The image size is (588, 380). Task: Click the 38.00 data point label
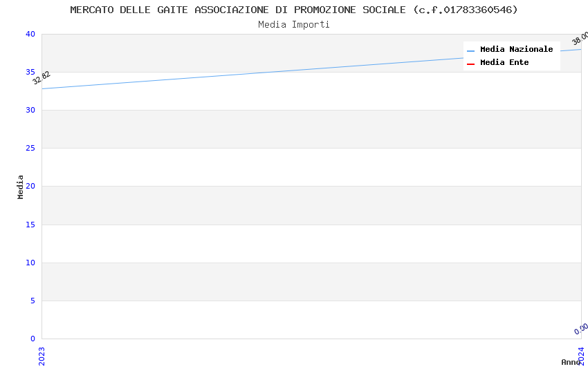(580, 39)
